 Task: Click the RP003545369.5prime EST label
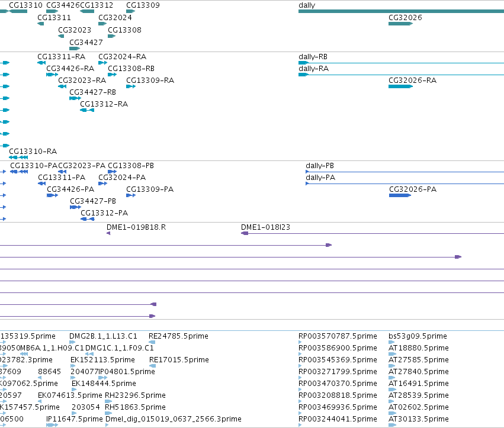point(338,360)
